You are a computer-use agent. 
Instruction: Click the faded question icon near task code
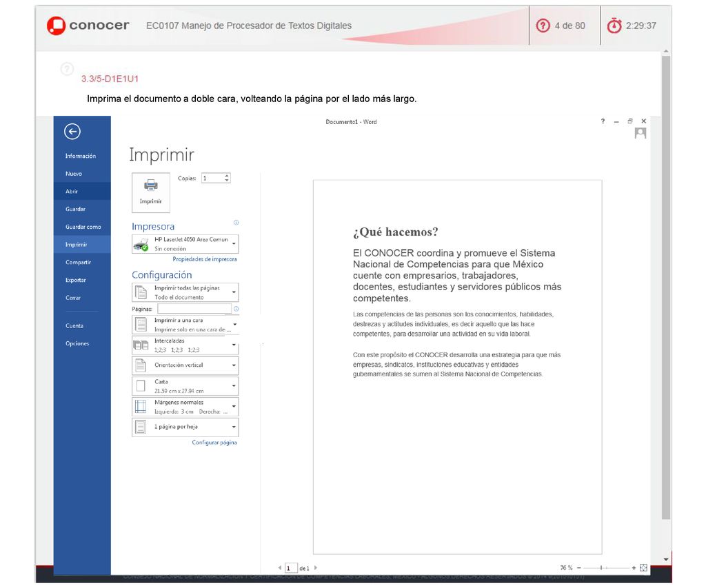pyautogui.click(x=67, y=69)
